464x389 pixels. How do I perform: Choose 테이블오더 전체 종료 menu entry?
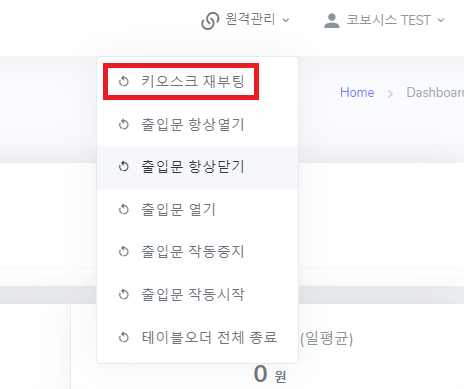[x=197, y=337]
